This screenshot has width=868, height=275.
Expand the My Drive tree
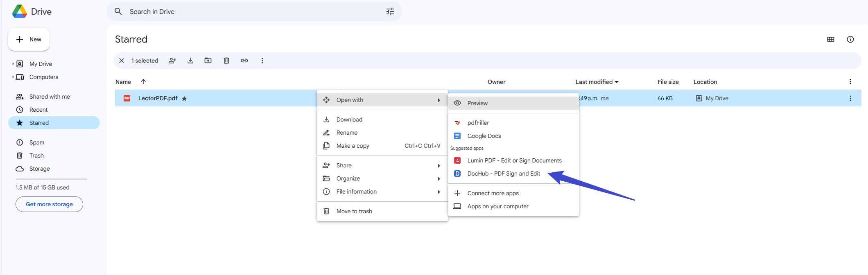click(x=13, y=64)
